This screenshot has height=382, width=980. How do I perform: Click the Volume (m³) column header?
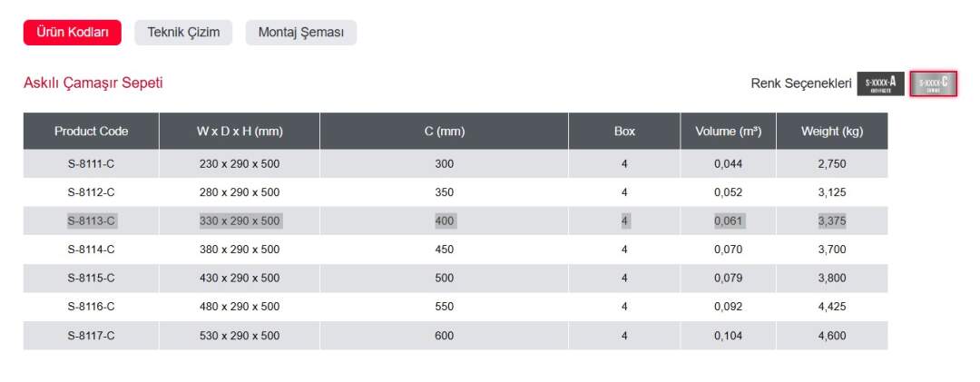(x=728, y=132)
